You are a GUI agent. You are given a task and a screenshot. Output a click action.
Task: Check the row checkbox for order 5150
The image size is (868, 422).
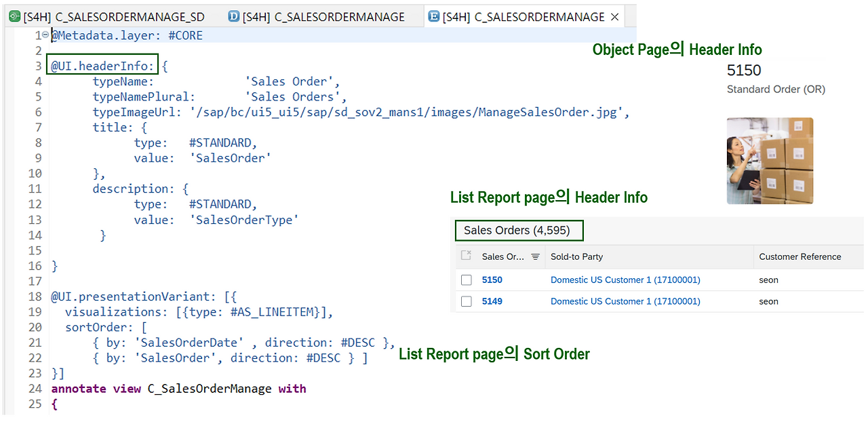click(466, 280)
